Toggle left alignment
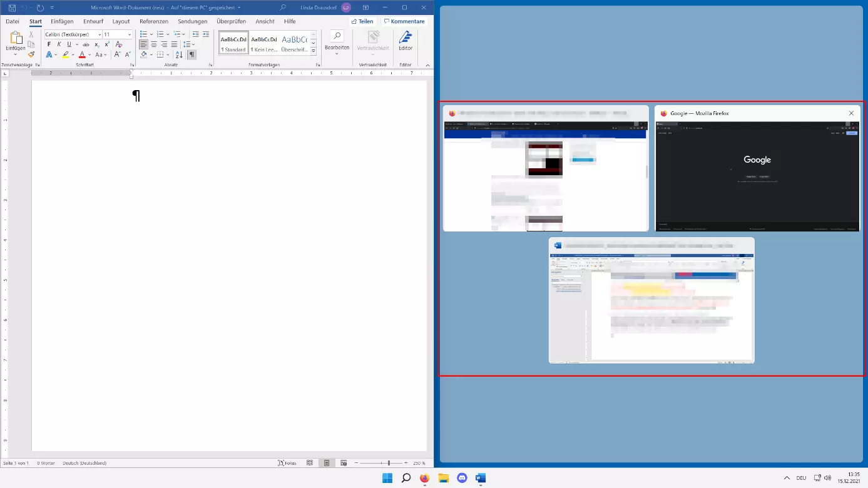 (144, 44)
